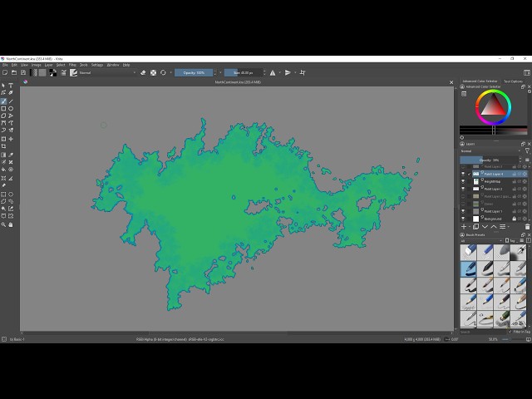Click the Wrap Around mode icon
This screenshot has height=399, width=532.
click(x=303, y=72)
